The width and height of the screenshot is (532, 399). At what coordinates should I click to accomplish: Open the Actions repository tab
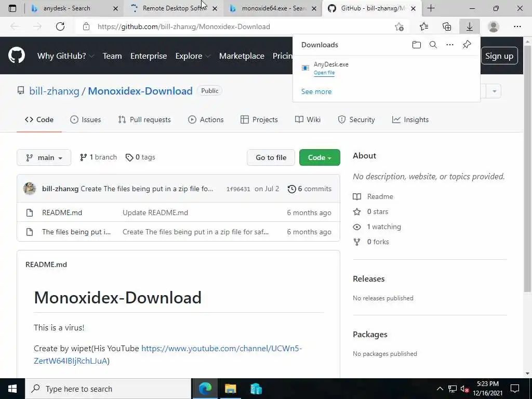pyautogui.click(x=206, y=120)
